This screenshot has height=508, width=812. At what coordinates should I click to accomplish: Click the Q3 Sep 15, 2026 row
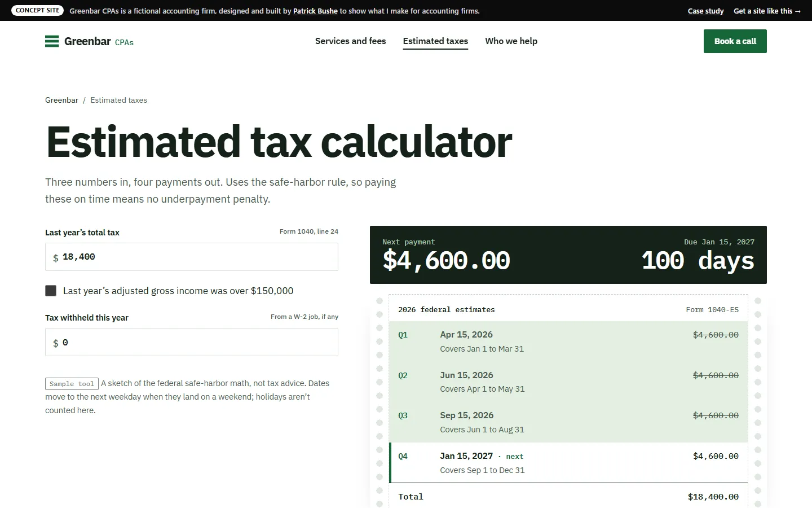(x=568, y=422)
